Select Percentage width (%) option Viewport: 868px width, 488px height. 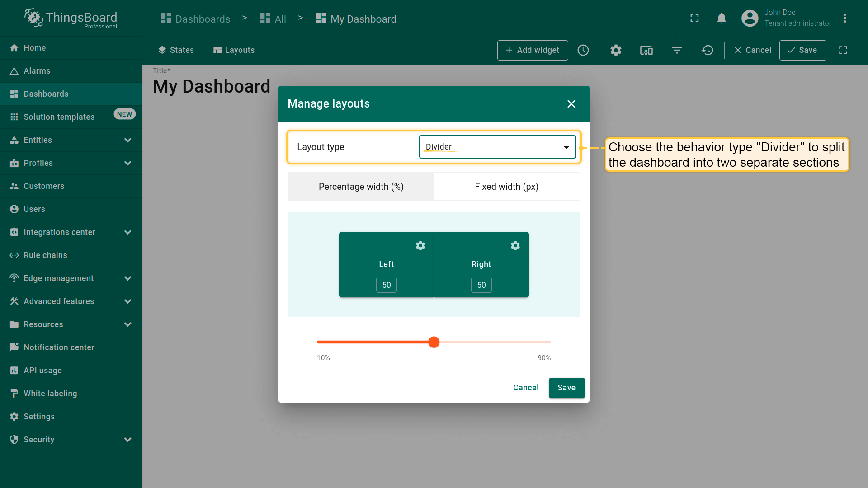pyautogui.click(x=361, y=187)
